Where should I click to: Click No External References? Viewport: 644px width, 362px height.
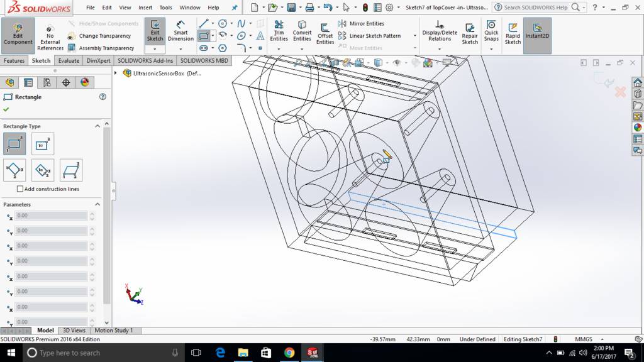[x=50, y=37]
